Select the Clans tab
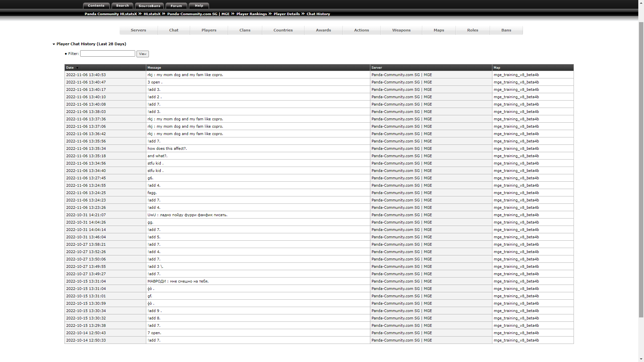Viewport: 644px width, 362px height. point(245,30)
